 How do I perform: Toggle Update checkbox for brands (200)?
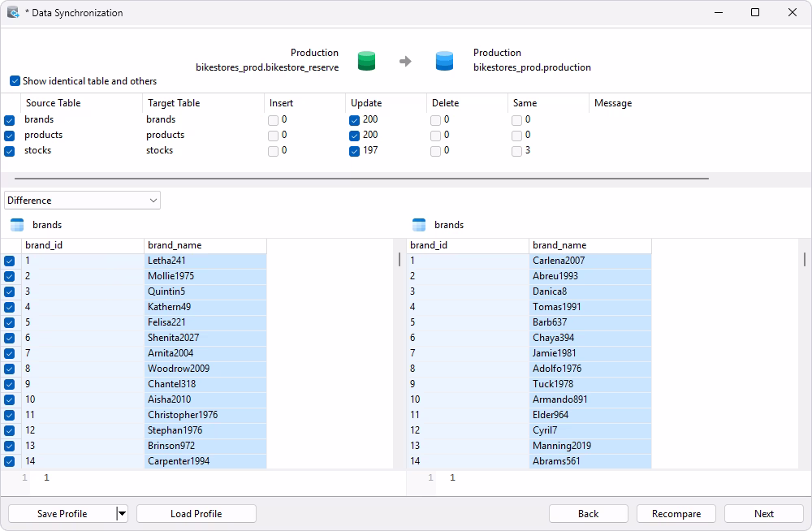pyautogui.click(x=354, y=120)
